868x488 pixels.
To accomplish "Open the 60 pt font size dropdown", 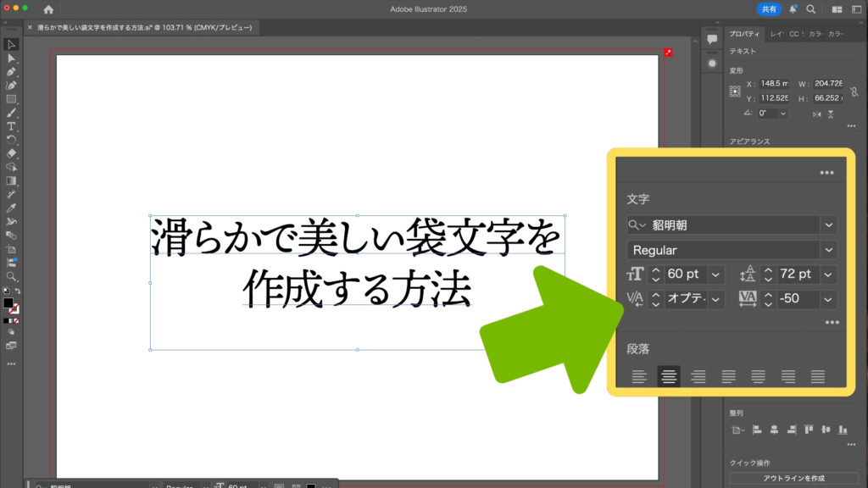I will point(717,274).
